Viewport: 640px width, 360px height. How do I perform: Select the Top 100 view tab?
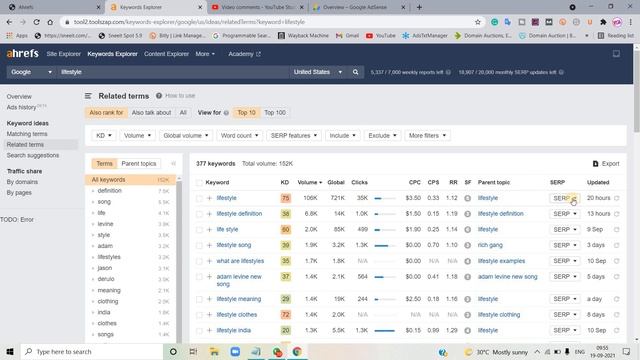[x=275, y=113]
